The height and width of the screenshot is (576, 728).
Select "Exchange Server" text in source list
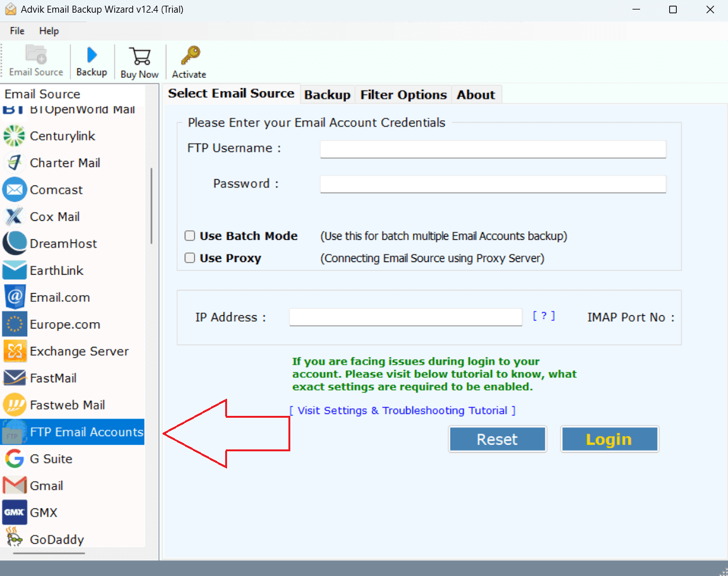click(80, 352)
